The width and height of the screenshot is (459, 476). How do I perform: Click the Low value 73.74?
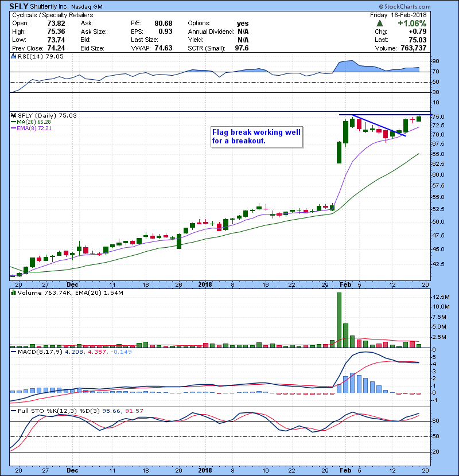pyautogui.click(x=56, y=40)
